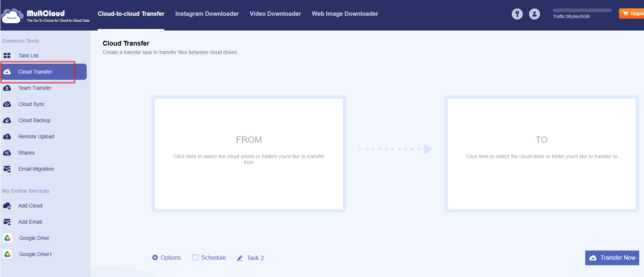644x277 pixels.
Task: Select the TO destination cloud box
Action: tap(541, 154)
